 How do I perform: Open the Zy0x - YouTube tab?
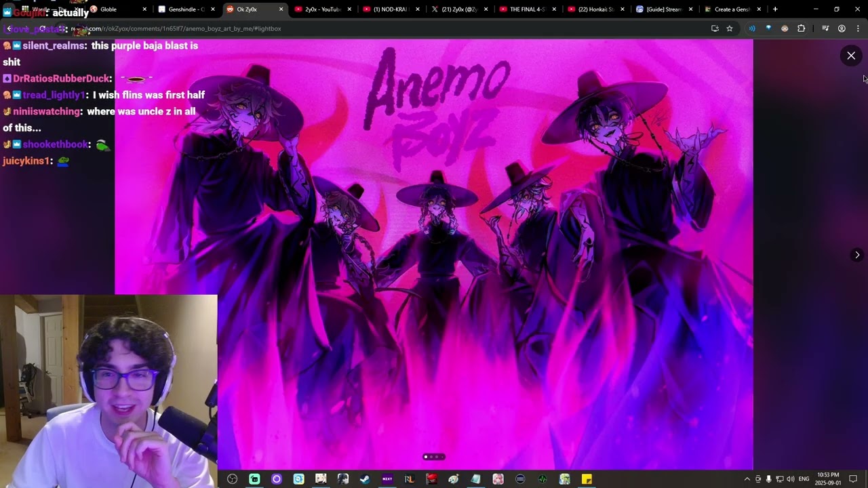pyautogui.click(x=323, y=9)
